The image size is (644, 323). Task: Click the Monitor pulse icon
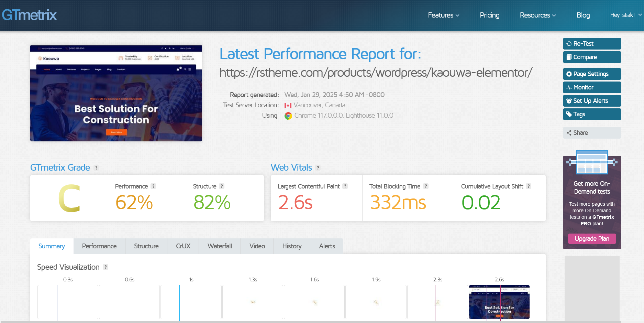click(x=569, y=87)
